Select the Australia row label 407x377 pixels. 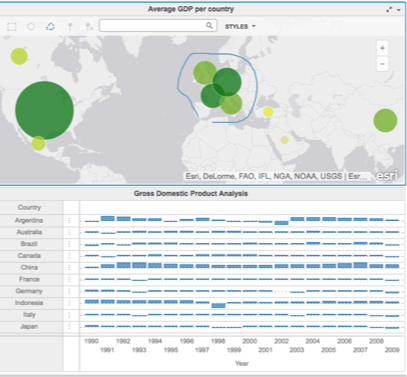tap(29, 232)
